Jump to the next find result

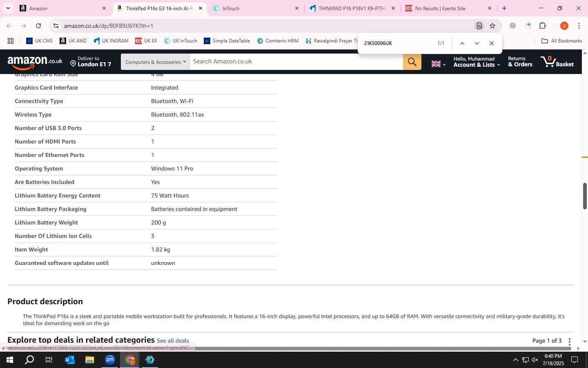pos(477,43)
